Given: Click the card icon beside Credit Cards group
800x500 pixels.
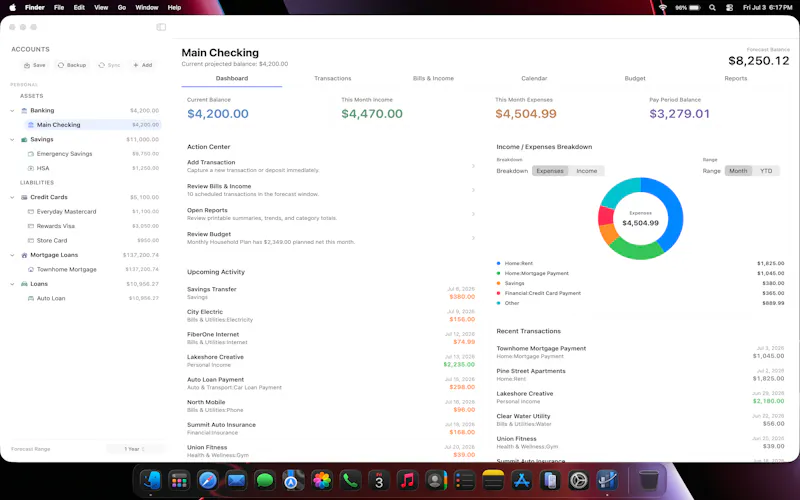Looking at the screenshot, I should coord(24,197).
